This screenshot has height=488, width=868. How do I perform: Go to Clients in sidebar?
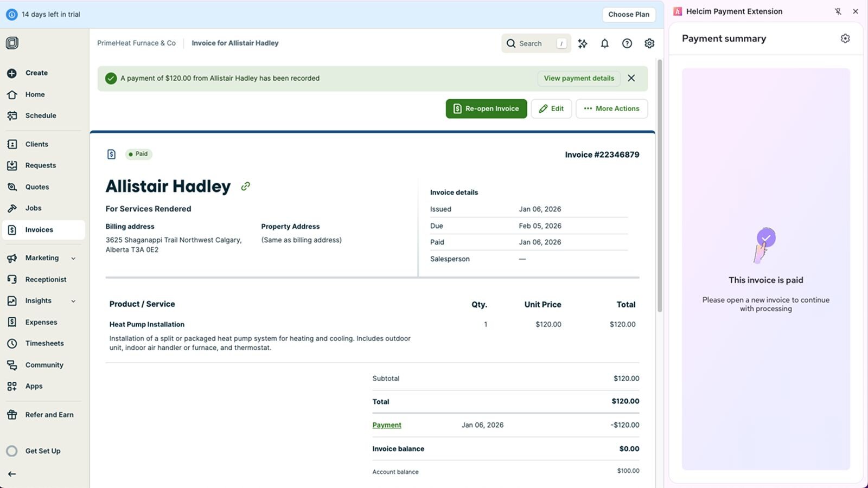tap(36, 144)
